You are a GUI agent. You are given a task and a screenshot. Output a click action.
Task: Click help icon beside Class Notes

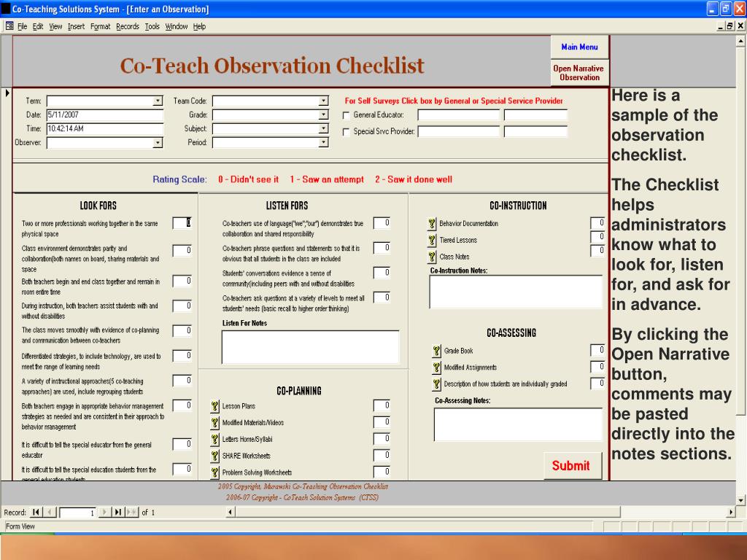tap(432, 257)
